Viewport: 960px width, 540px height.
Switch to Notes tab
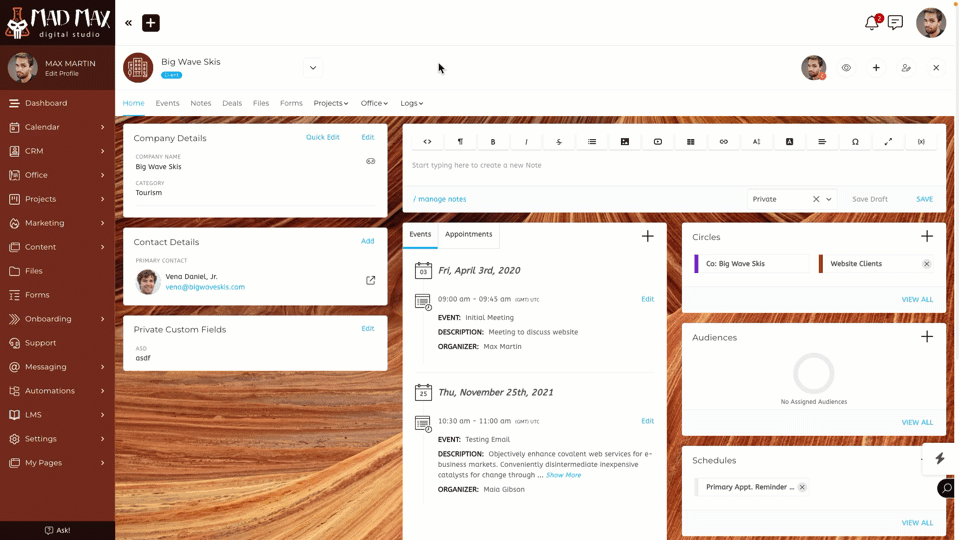pos(200,103)
